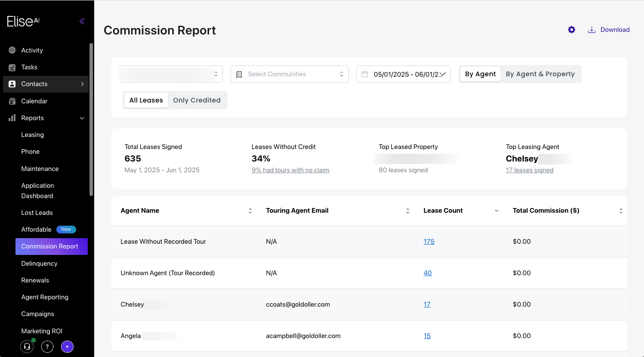
Task: Open Tasks in the sidebar
Action: (29, 67)
